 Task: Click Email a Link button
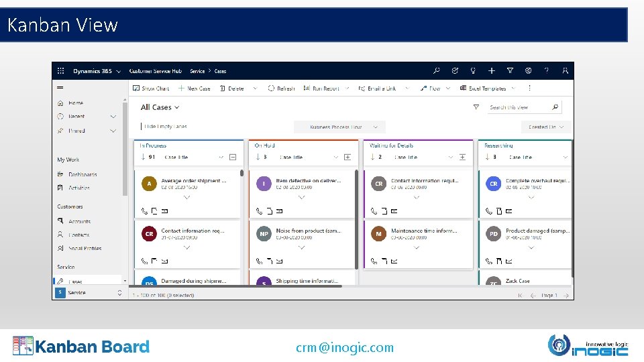377,88
